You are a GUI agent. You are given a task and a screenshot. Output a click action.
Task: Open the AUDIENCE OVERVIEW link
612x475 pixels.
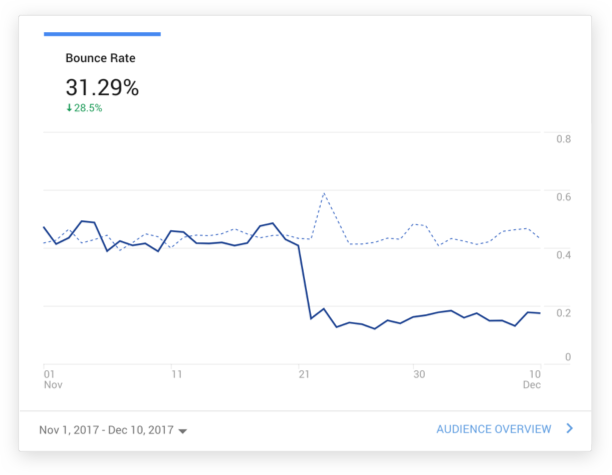tap(494, 429)
